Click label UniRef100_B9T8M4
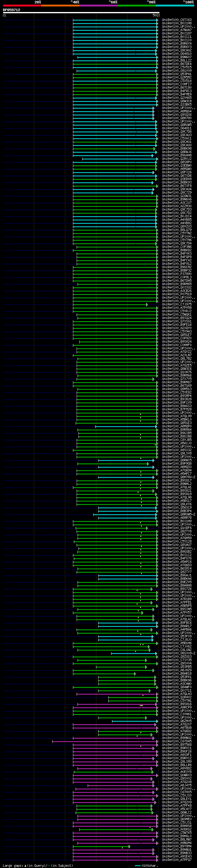 point(176,846)
